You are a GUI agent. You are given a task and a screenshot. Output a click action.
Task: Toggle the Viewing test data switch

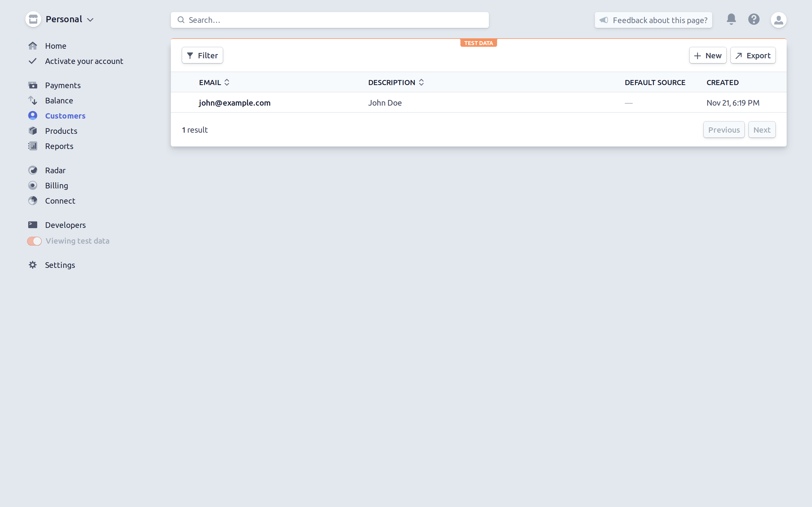(x=34, y=241)
